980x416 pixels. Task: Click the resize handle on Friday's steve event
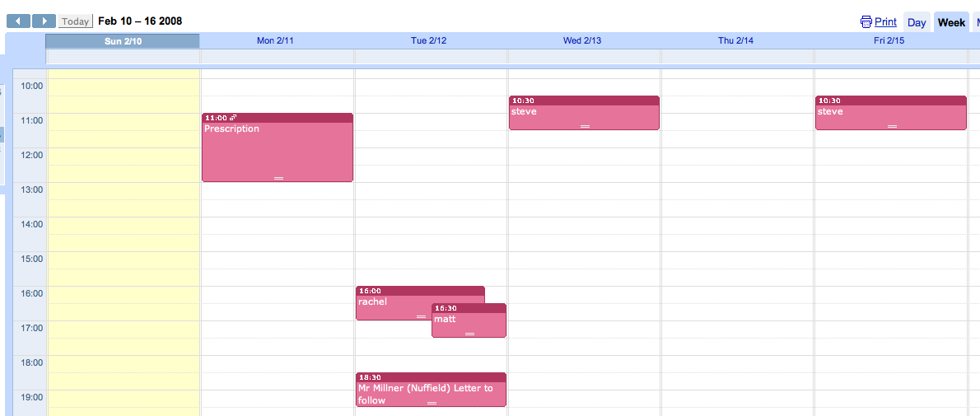(891, 126)
